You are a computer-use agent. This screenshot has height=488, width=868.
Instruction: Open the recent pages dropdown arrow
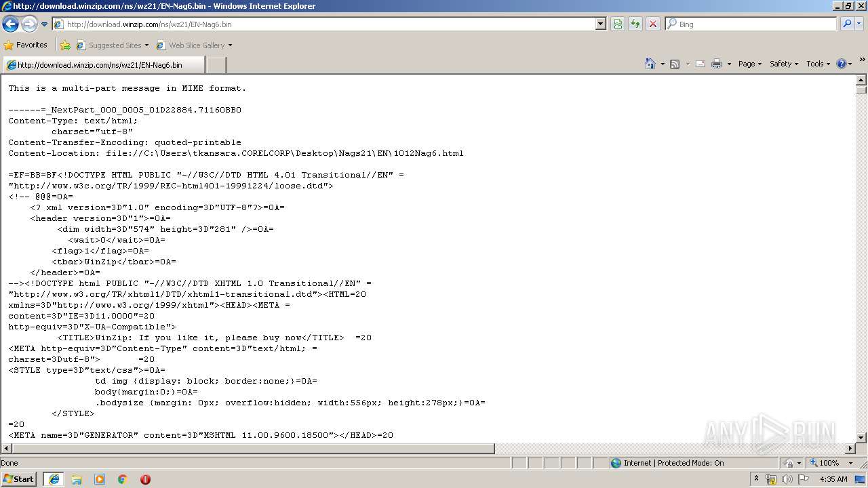(45, 24)
